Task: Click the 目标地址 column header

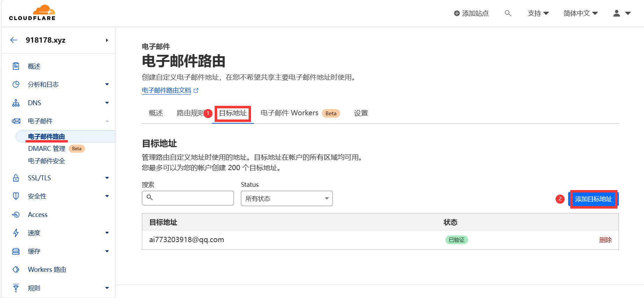Action: pos(163,222)
